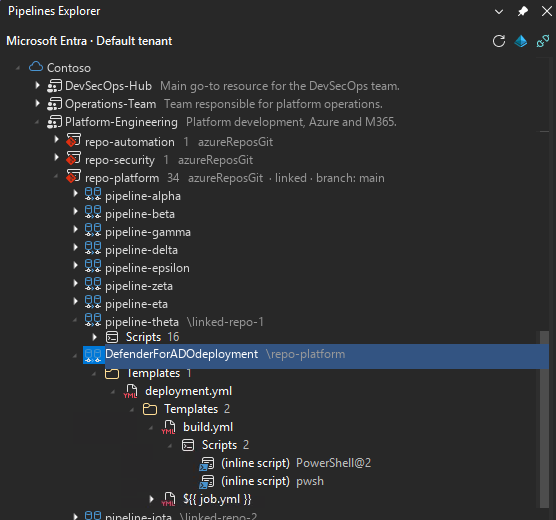Image resolution: width=556 pixels, height=520 pixels.
Task: Click the pipeline-beta pipeline icon
Action: pyautogui.click(x=93, y=212)
